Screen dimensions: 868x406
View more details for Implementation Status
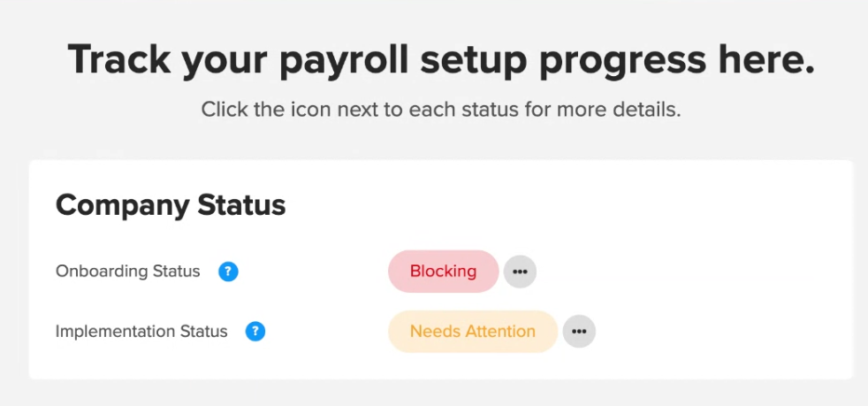(x=579, y=331)
